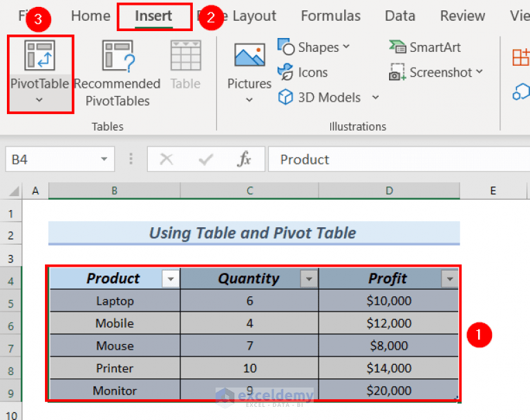Select column B header
Viewport: 530px width, 420px height.
click(x=114, y=191)
